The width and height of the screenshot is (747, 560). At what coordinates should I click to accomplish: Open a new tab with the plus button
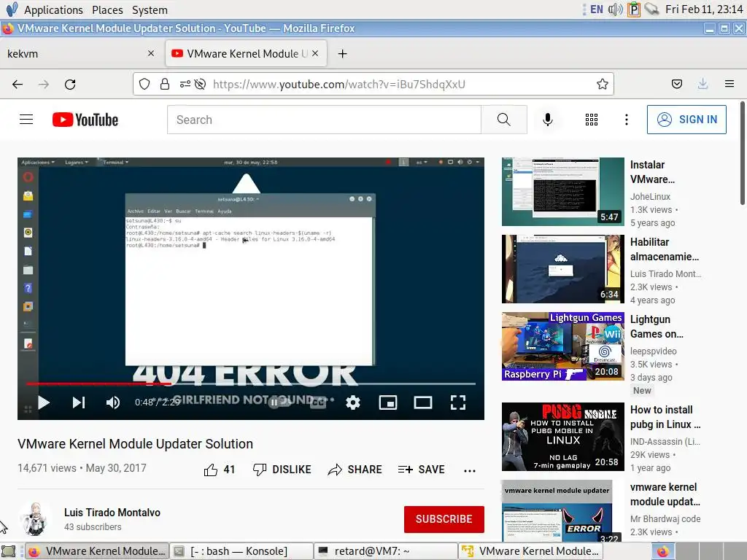point(342,54)
